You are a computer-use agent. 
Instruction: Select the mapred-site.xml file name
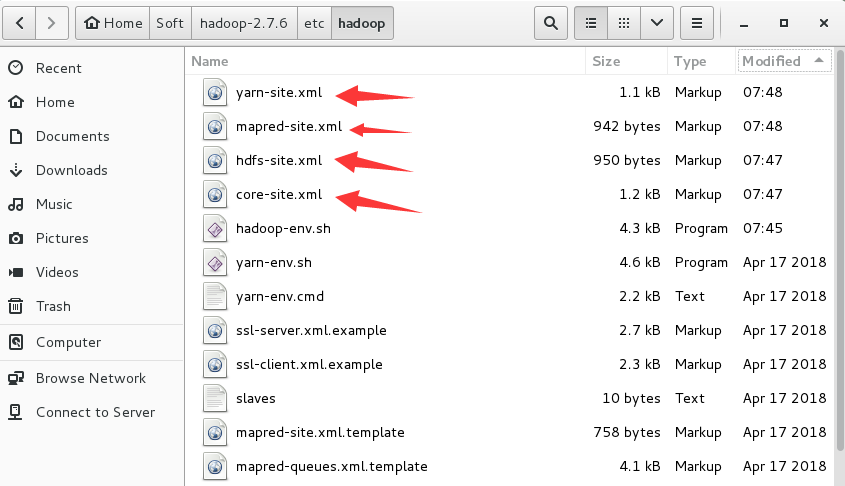pyautogui.click(x=289, y=126)
